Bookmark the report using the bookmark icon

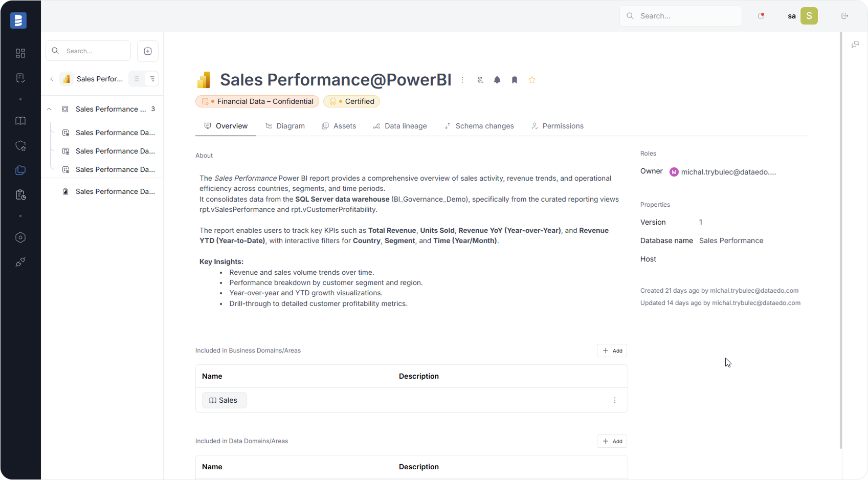coord(514,80)
